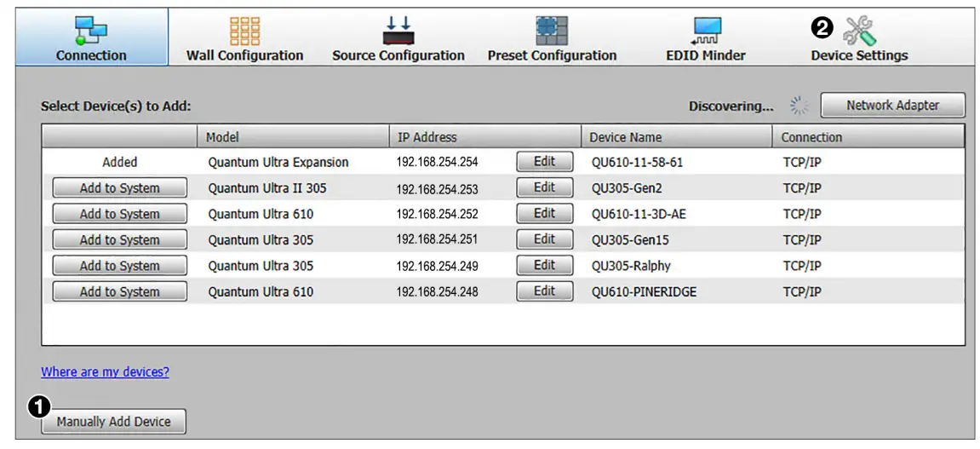Click the 'Discovering...' status text
The height and width of the screenshot is (449, 980).
(x=731, y=106)
